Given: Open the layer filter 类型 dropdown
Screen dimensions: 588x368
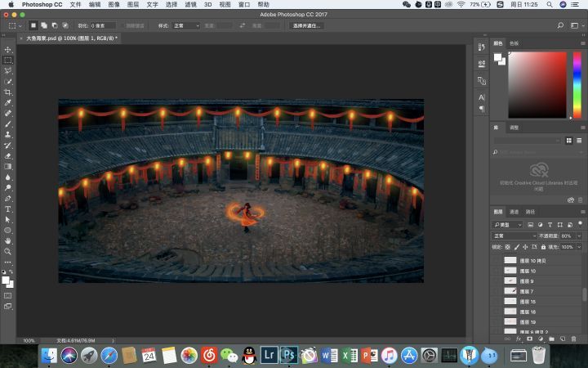Looking at the screenshot, I should 508,224.
